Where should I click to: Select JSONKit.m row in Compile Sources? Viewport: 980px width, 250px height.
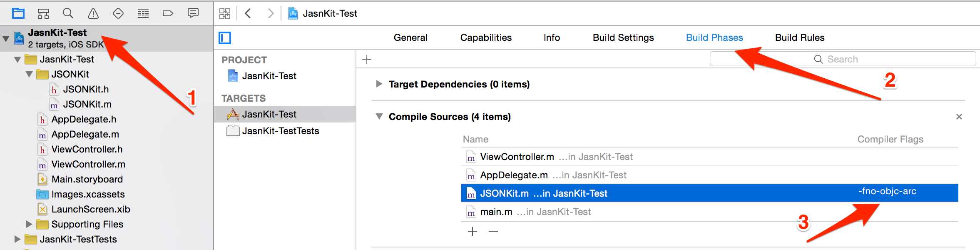[x=710, y=193]
